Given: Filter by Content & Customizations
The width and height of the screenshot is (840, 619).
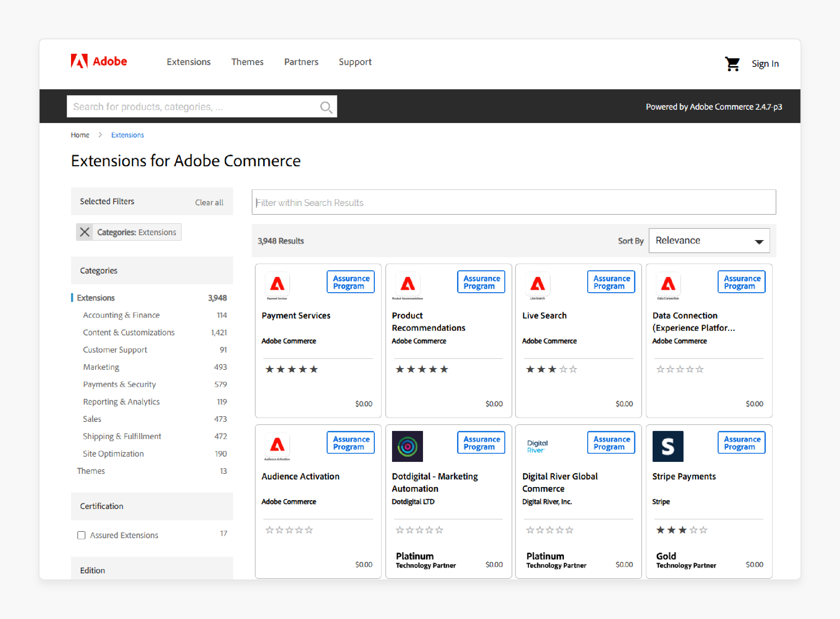Looking at the screenshot, I should [129, 333].
